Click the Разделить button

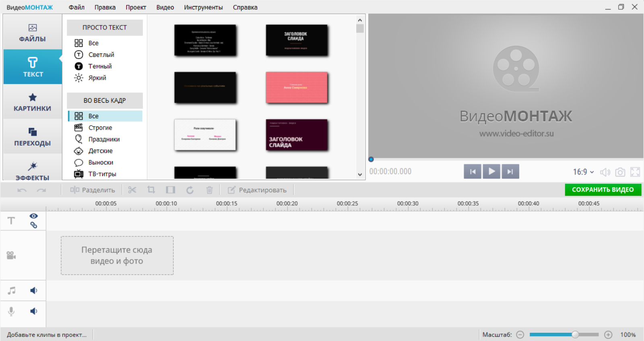[x=93, y=190]
